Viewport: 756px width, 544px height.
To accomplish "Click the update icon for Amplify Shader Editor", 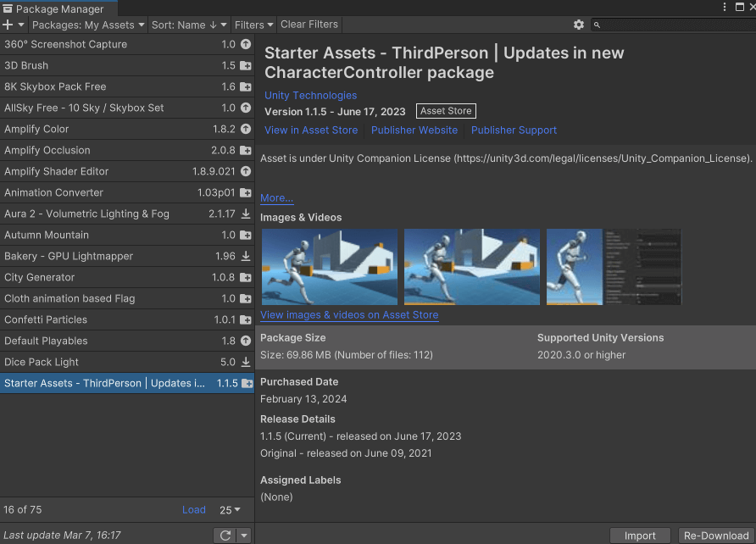I will click(246, 171).
